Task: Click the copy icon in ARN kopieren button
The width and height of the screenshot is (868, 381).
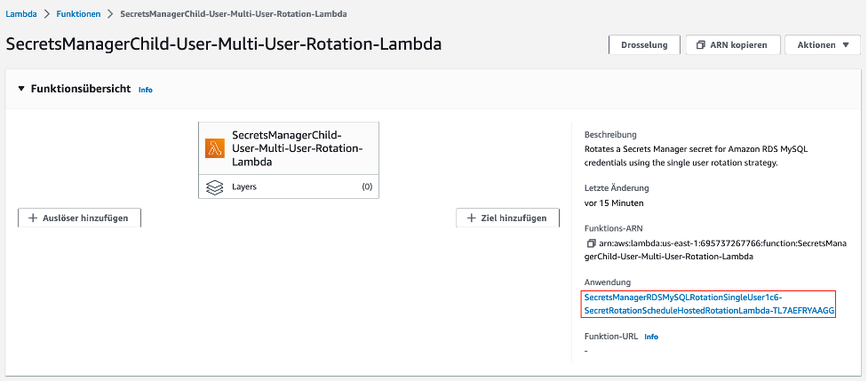Action: point(701,45)
